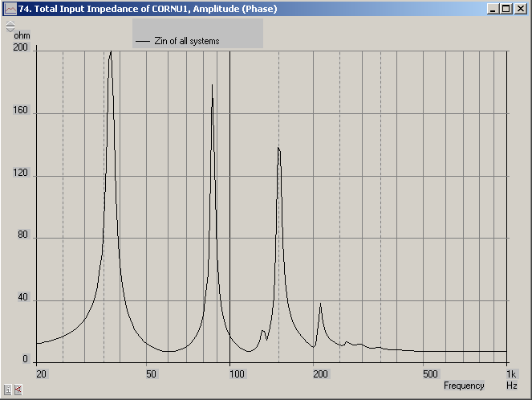Image resolution: width=532 pixels, height=400 pixels.
Task: Click the down arrow above the ohm label
Action: pyautogui.click(x=10, y=30)
